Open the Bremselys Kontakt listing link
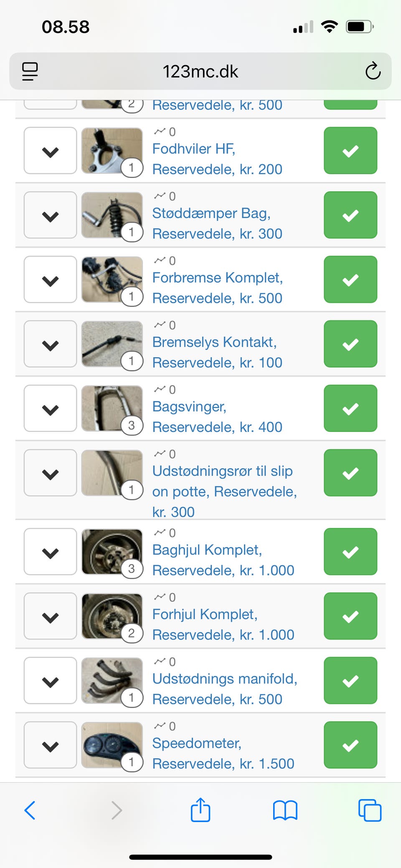 point(217,352)
